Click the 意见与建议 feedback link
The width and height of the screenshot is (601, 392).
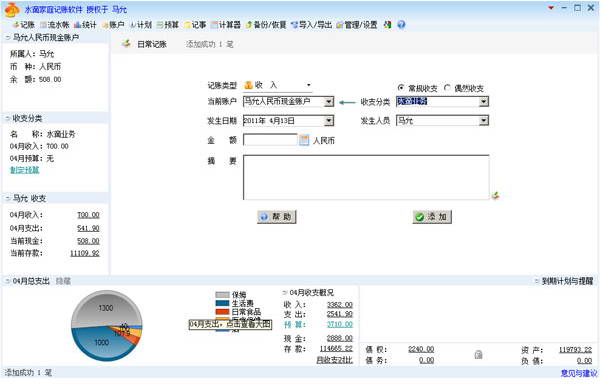(x=579, y=373)
